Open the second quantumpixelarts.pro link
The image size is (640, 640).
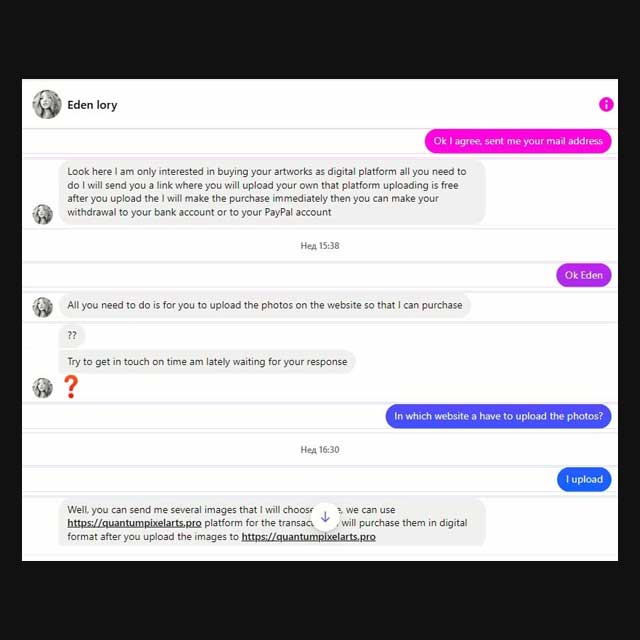pos(309,536)
